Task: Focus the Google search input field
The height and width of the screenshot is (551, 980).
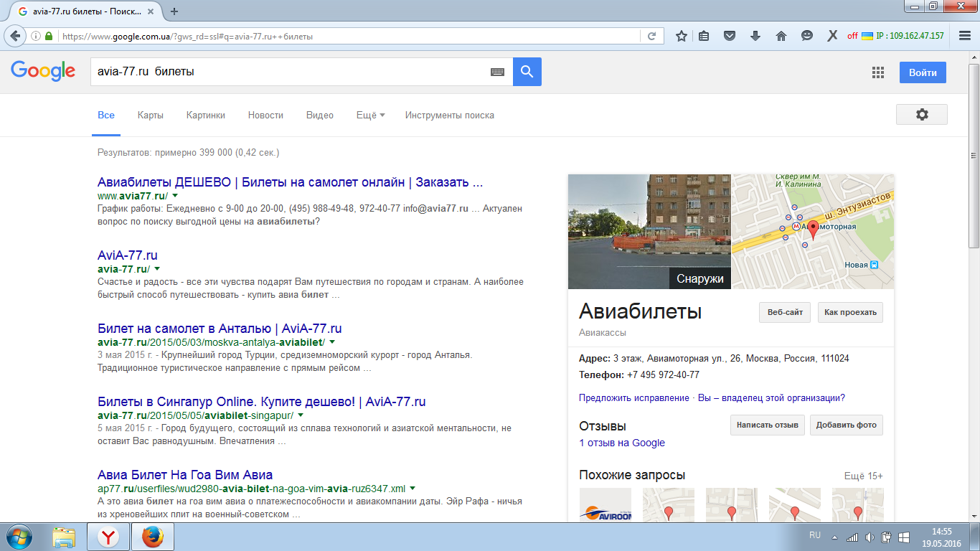Action: click(x=290, y=72)
